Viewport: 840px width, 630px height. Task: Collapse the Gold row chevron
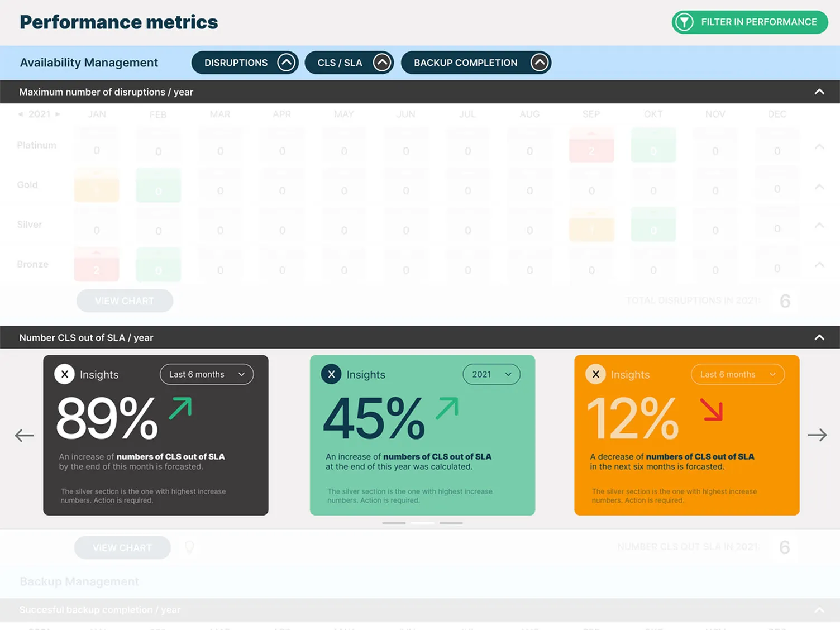tap(819, 187)
